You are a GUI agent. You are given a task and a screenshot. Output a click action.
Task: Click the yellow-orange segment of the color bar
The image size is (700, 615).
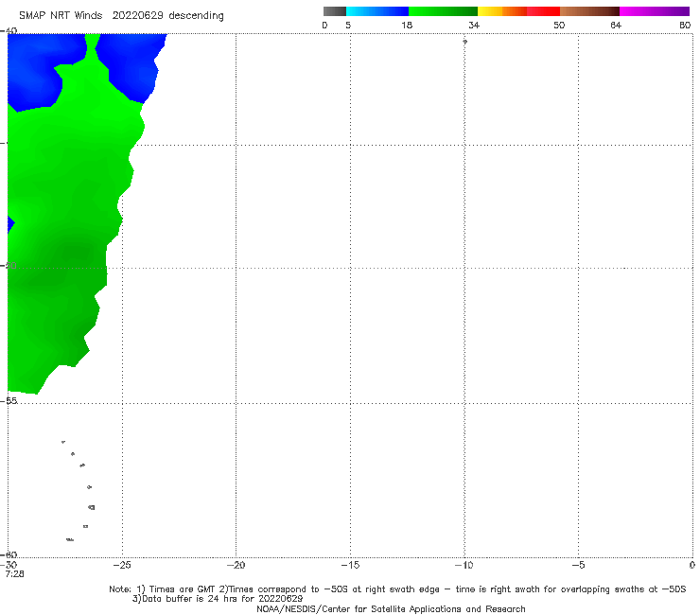point(501,11)
